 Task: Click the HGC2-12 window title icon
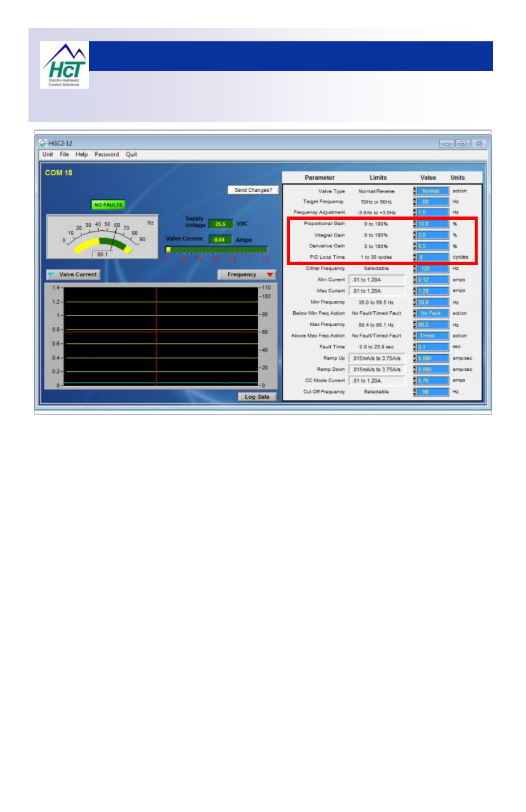(x=43, y=143)
